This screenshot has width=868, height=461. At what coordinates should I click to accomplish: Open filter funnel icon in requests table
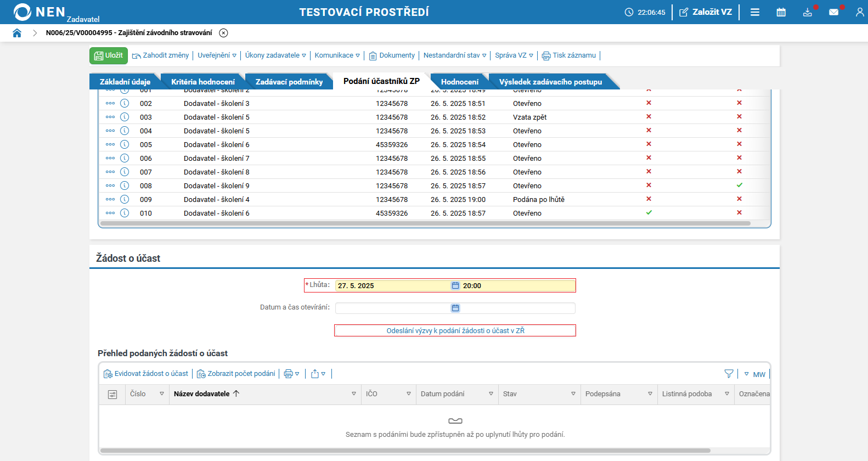(x=729, y=374)
